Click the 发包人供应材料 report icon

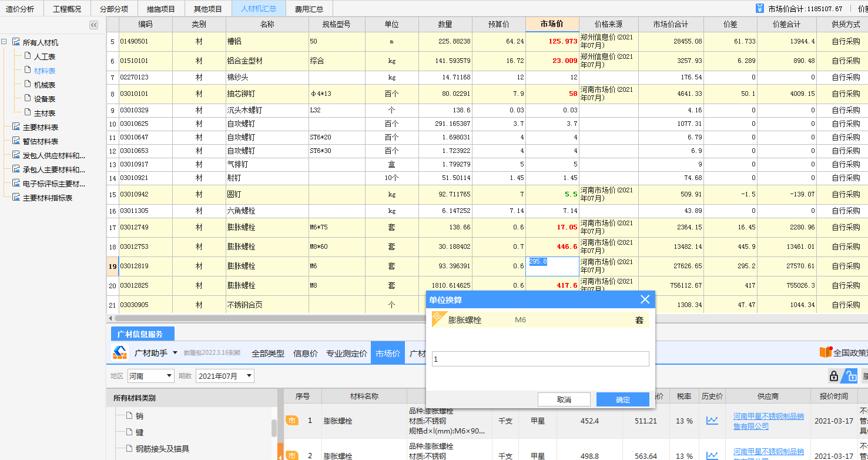[16, 155]
